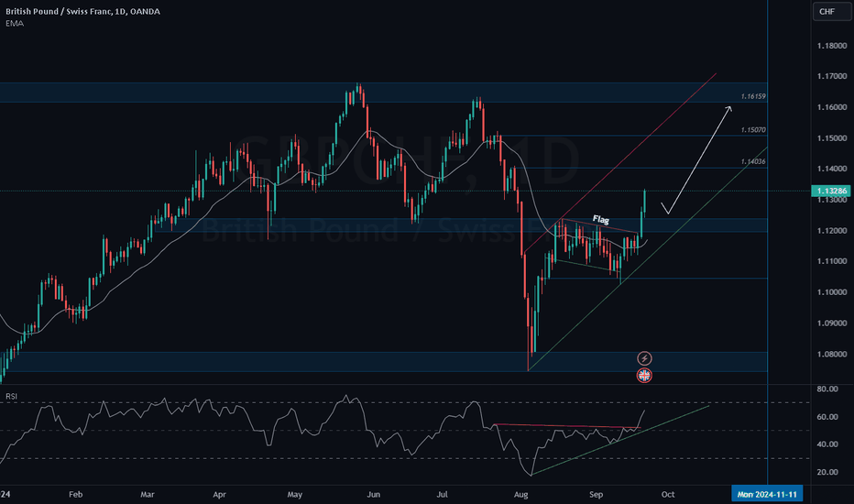Image resolution: width=854 pixels, height=504 pixels.
Task: Click the RSI 20.00 axis value
Action: tap(827, 472)
